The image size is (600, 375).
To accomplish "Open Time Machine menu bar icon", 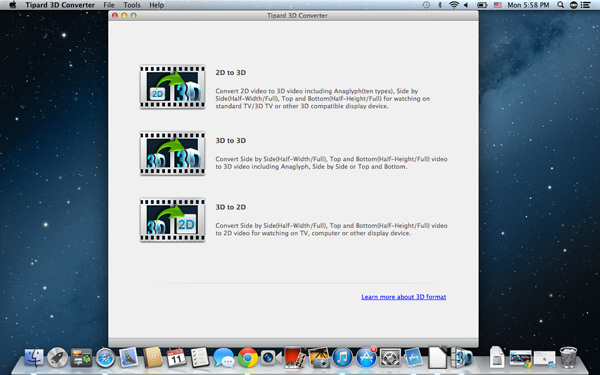I will click(x=426, y=5).
